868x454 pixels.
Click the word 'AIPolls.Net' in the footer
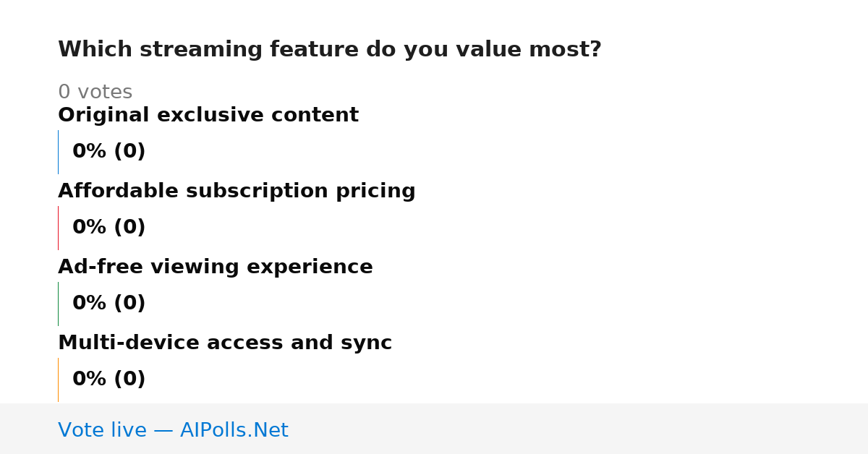234,431
